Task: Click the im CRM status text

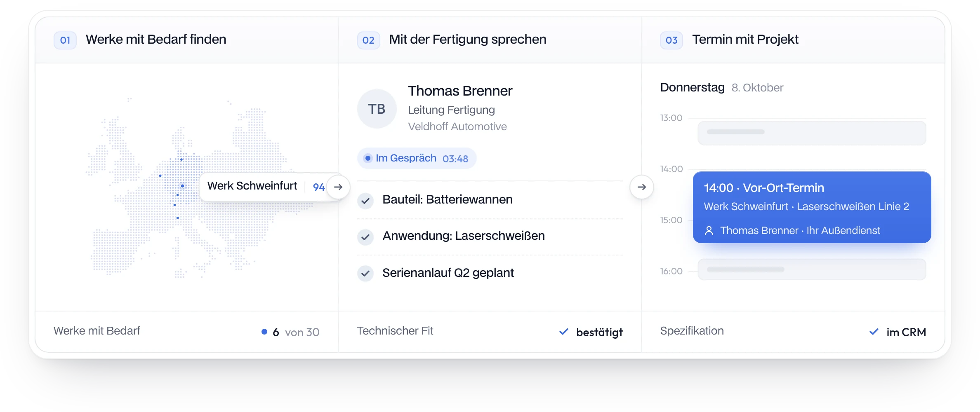Action: click(x=906, y=332)
